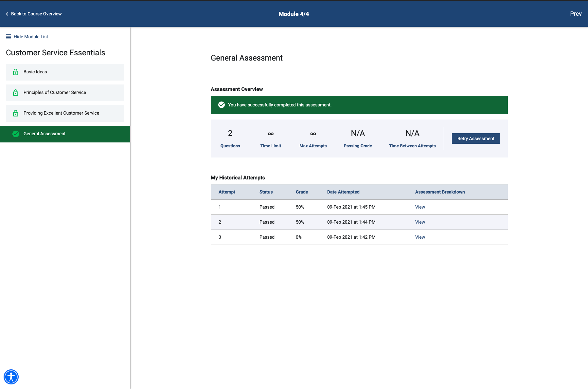Click the checkmark icon beside General Assessment
This screenshot has height=389, width=588.
(x=15, y=134)
